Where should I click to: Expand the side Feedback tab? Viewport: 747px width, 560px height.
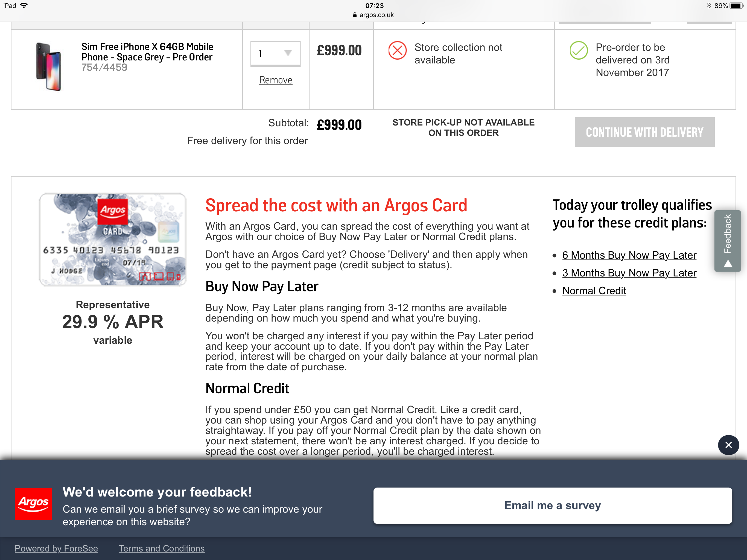click(x=727, y=240)
